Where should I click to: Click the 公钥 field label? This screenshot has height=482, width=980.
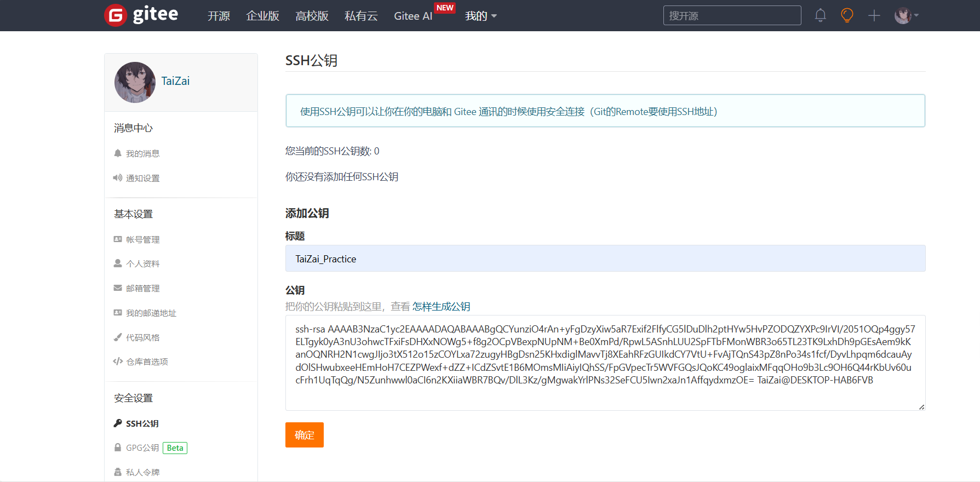click(295, 290)
